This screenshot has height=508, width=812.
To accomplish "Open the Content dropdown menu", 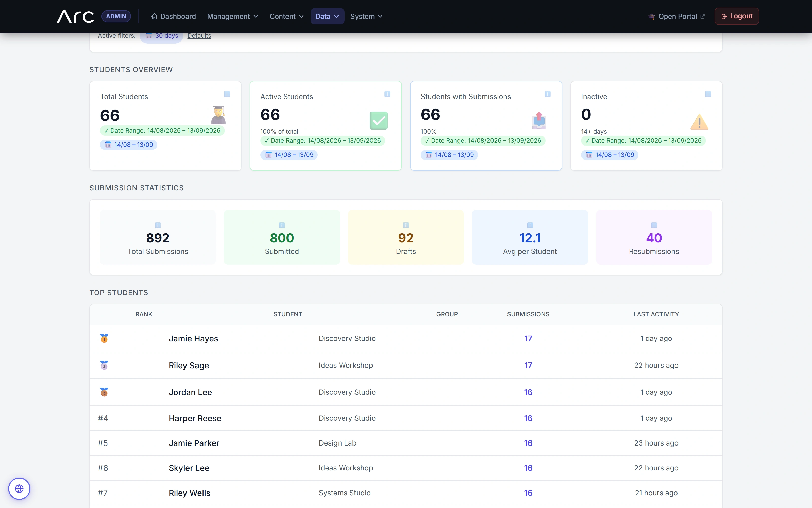I will click(x=286, y=16).
